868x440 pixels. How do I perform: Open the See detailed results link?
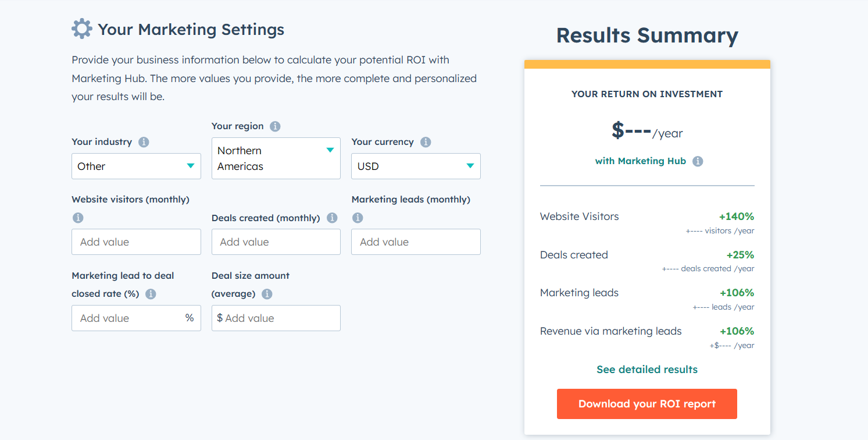647,370
